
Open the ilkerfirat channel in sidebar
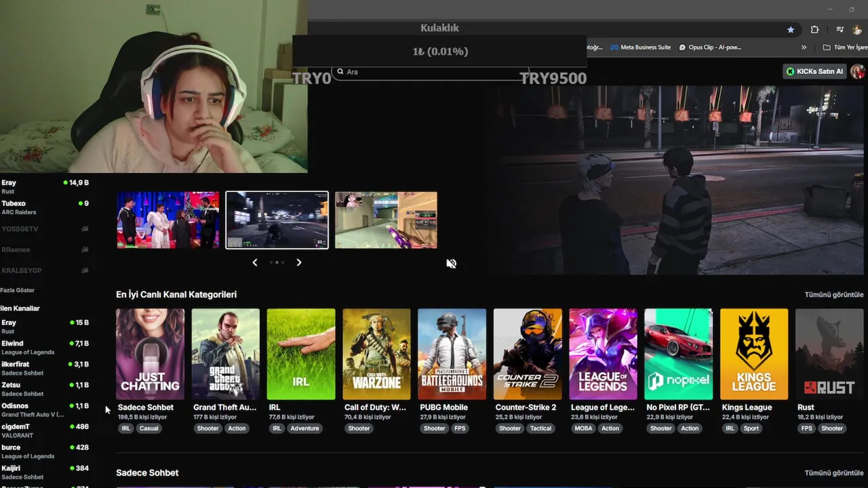45,368
